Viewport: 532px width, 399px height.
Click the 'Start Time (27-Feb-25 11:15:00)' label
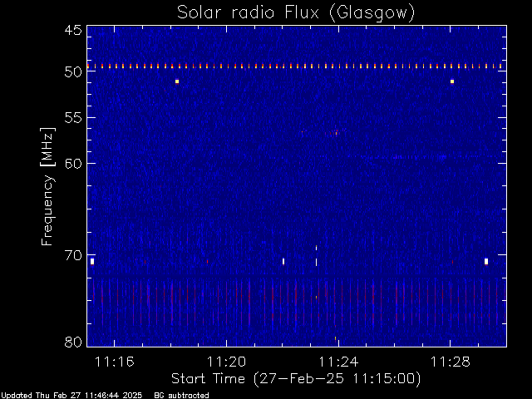click(x=296, y=379)
